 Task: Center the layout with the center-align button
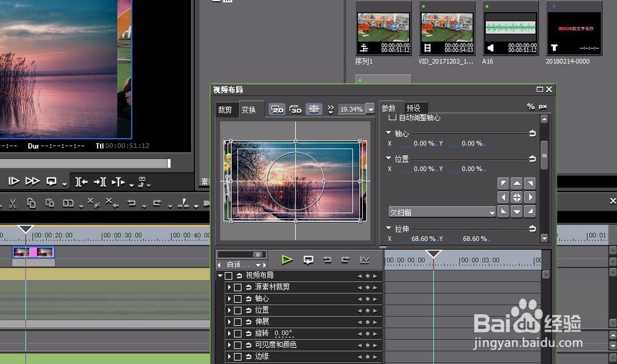pyautogui.click(x=516, y=197)
